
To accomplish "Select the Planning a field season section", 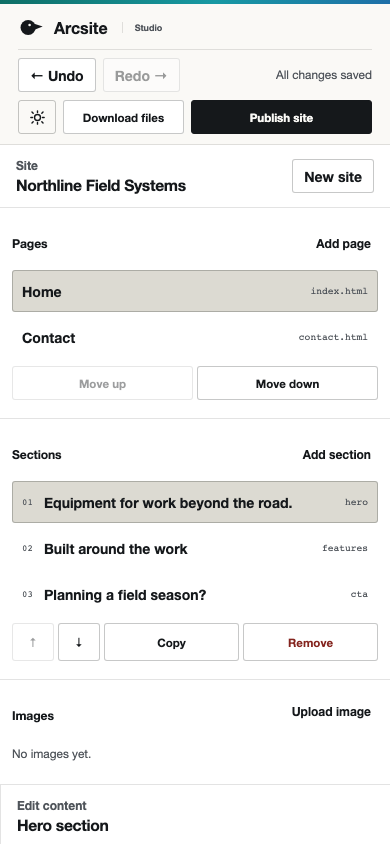I will tap(195, 595).
